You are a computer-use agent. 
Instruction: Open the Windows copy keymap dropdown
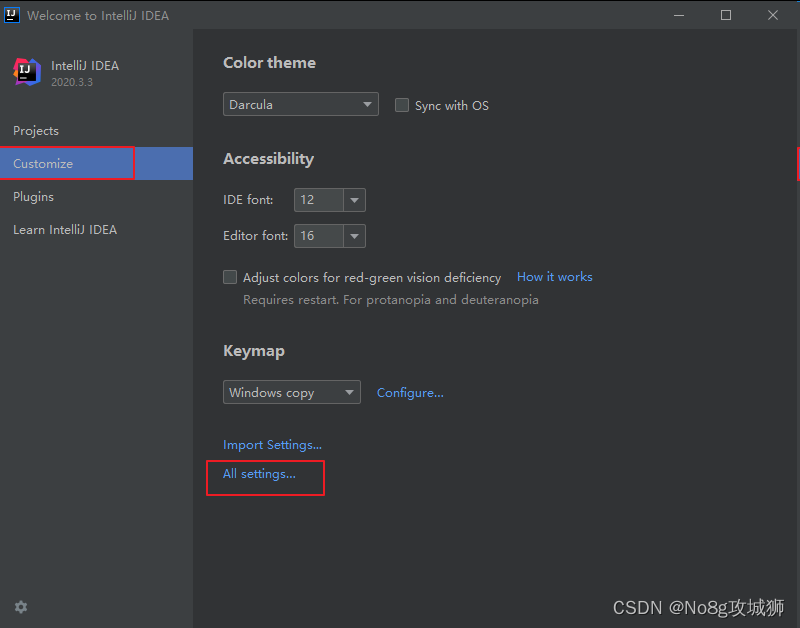point(292,392)
